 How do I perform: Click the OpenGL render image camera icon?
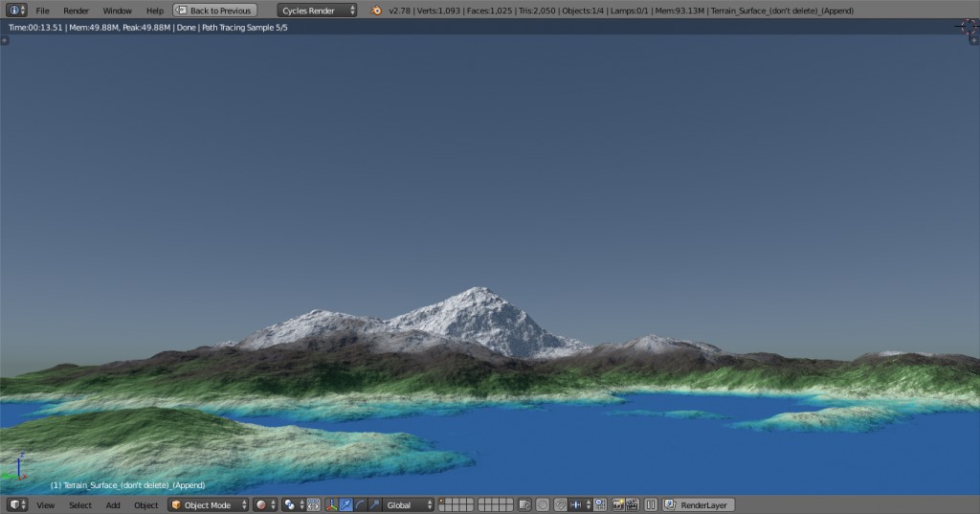618,504
